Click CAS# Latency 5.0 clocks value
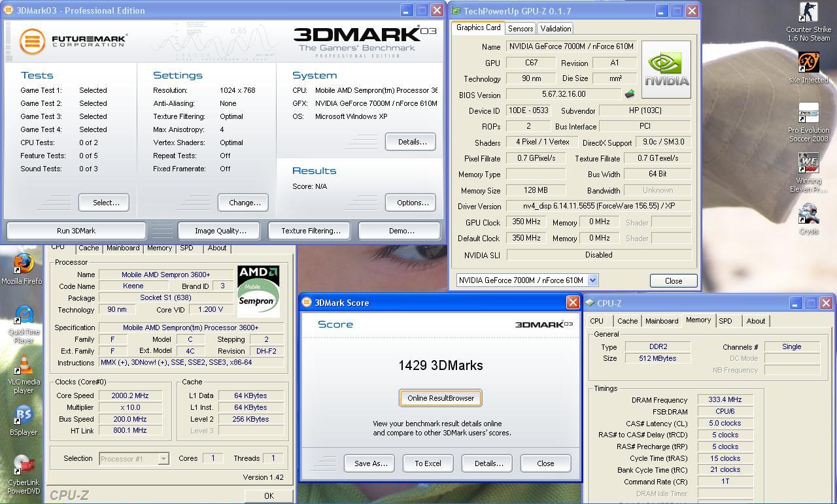This screenshot has height=504, width=837. (725, 424)
